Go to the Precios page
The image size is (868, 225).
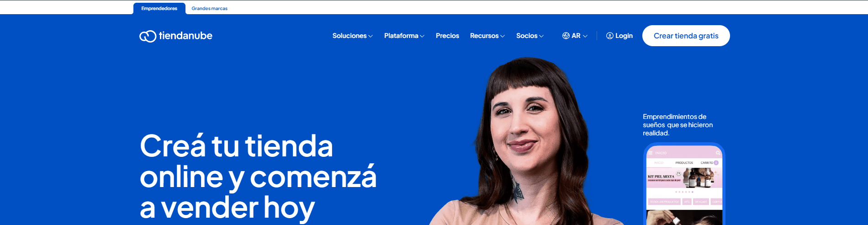pyautogui.click(x=447, y=36)
